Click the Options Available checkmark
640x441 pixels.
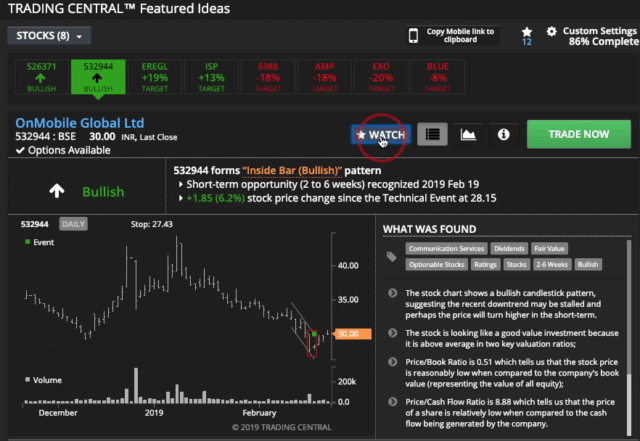coord(20,151)
